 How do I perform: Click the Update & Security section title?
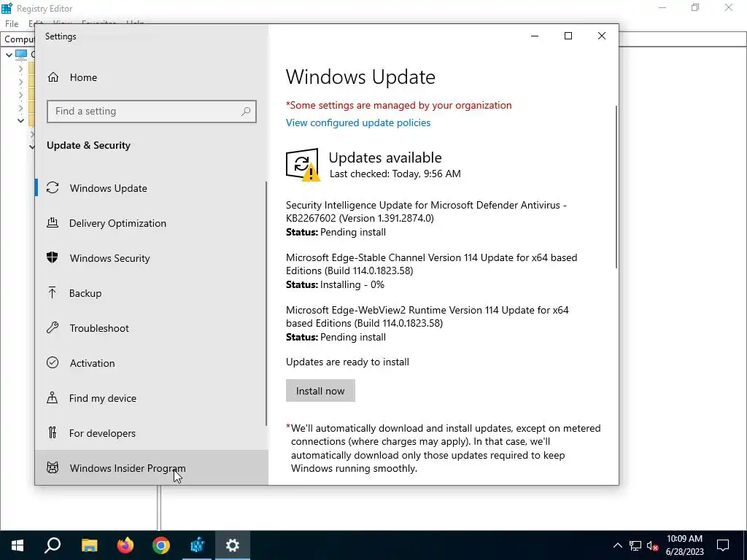[x=88, y=145]
